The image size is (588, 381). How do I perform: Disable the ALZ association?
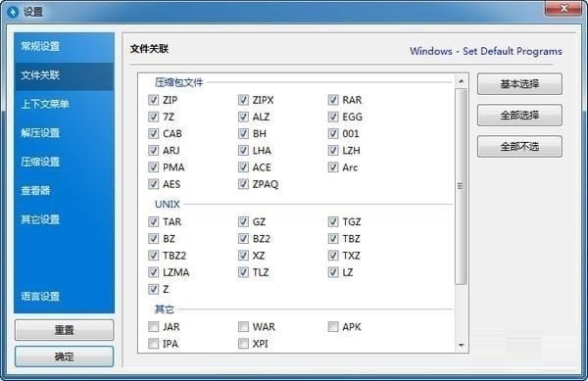(x=243, y=117)
